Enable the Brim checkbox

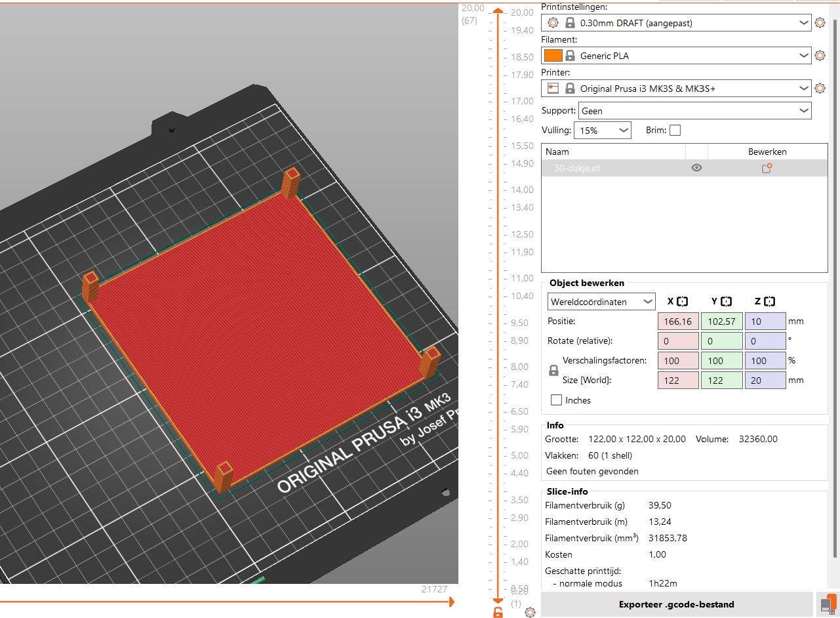[675, 131]
